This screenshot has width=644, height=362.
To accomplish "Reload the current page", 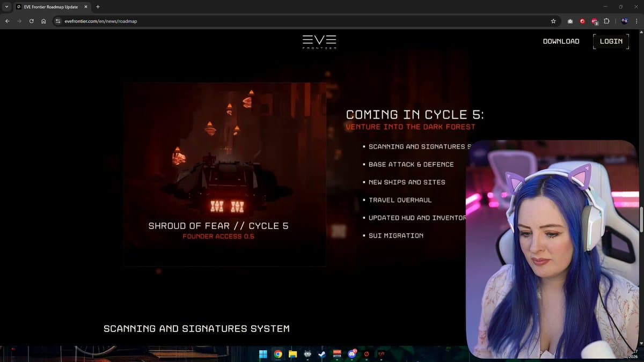I will pyautogui.click(x=32, y=21).
